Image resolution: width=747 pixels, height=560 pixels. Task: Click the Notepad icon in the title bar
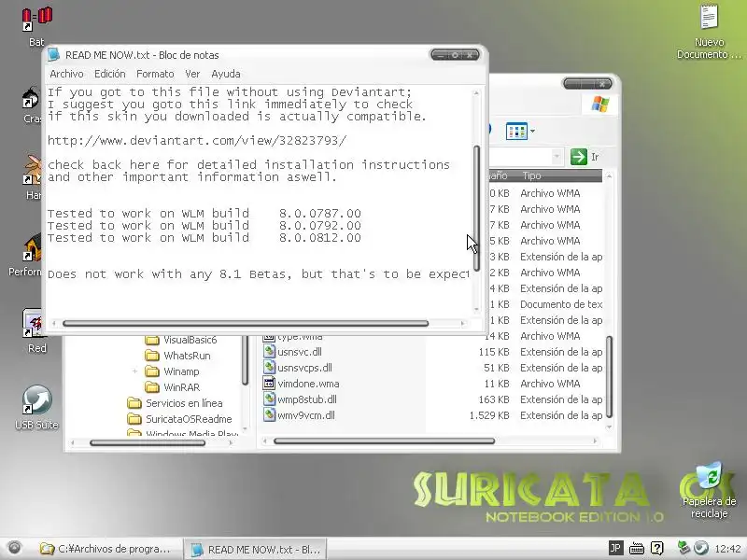click(x=54, y=55)
